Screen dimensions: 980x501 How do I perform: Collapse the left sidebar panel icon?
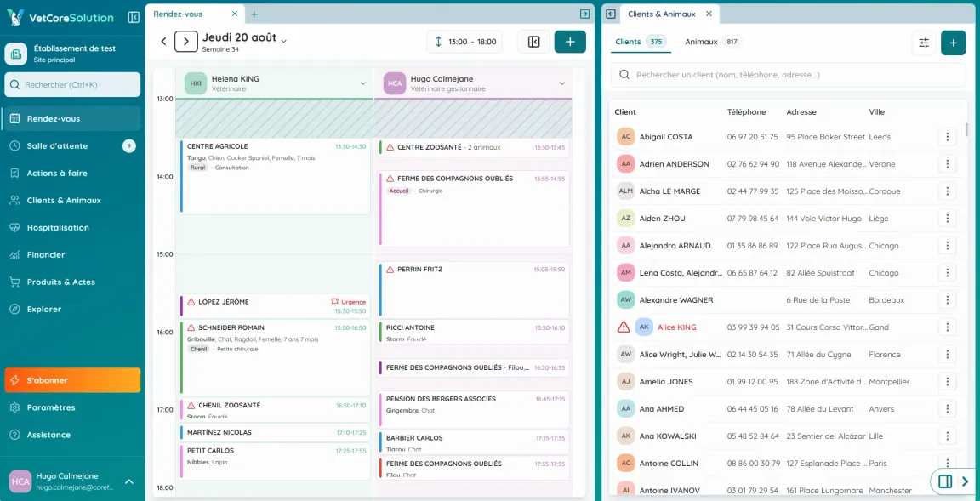click(133, 18)
